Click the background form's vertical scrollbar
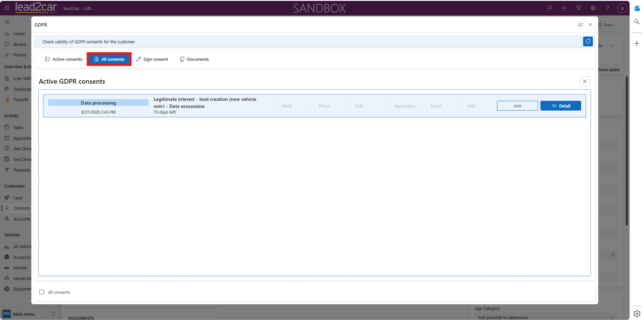 (x=627, y=151)
